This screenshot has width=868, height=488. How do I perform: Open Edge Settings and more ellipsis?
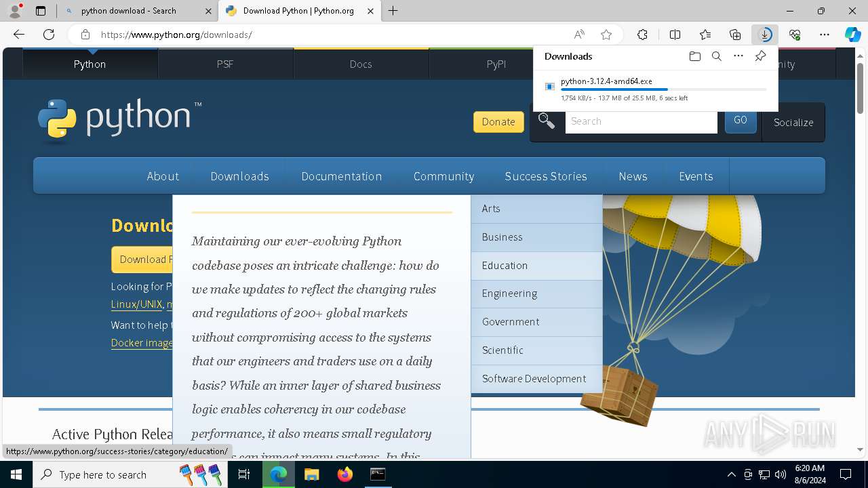click(825, 35)
